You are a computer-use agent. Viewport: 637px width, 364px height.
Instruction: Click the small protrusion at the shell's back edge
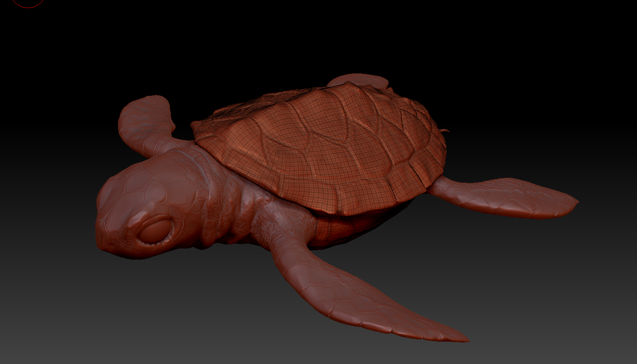(444, 131)
